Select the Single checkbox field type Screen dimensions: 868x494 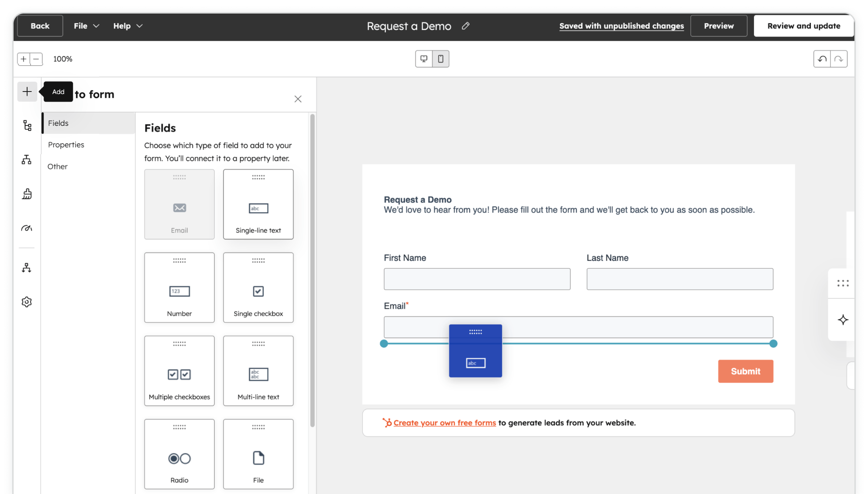(x=258, y=287)
